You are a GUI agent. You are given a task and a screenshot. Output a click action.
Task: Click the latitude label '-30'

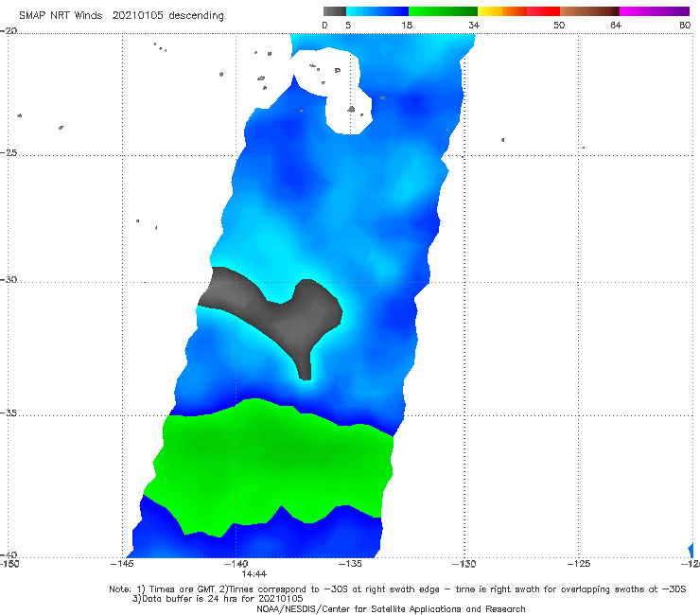[x=9, y=279]
